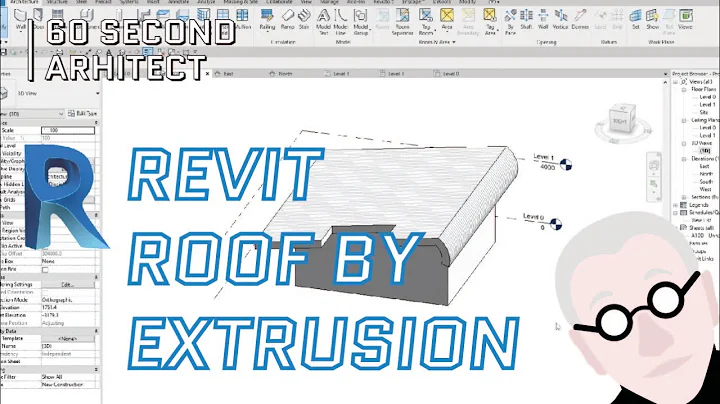Screen dimensions: 720x404
Task: Collapse the Ceiling Plans tree node
Action: coord(684,120)
